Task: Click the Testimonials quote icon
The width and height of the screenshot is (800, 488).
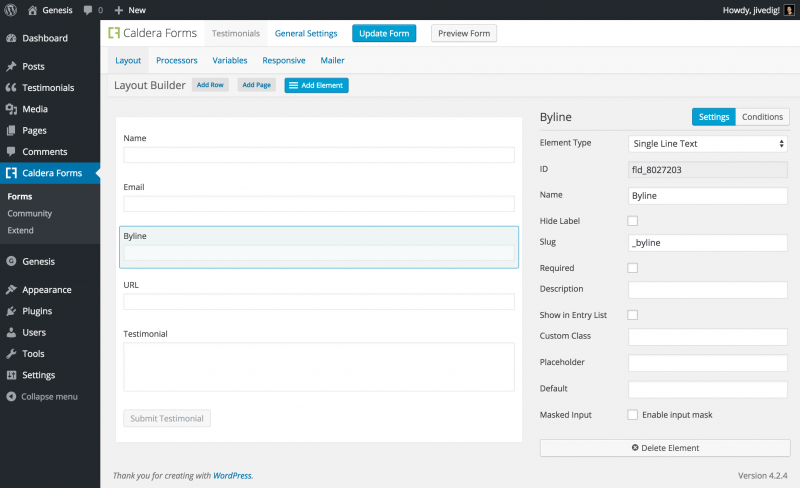Action: (x=11, y=88)
